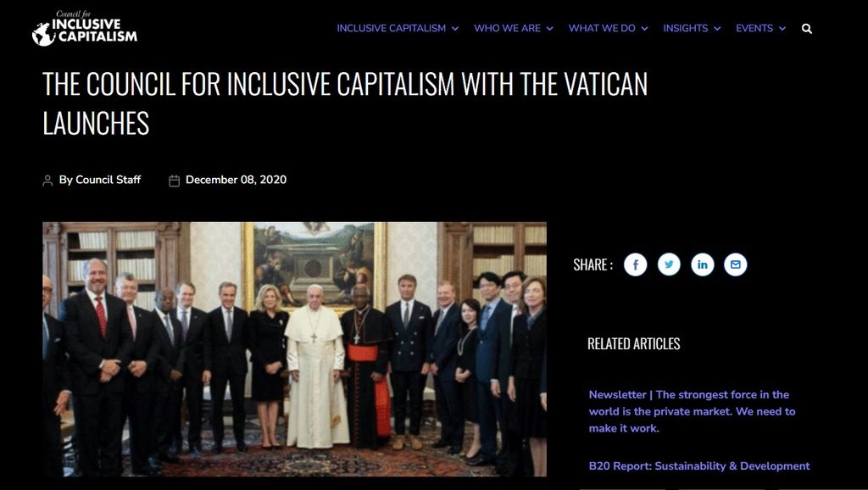Share the article on Facebook
This screenshot has width=868, height=490.
(x=635, y=264)
